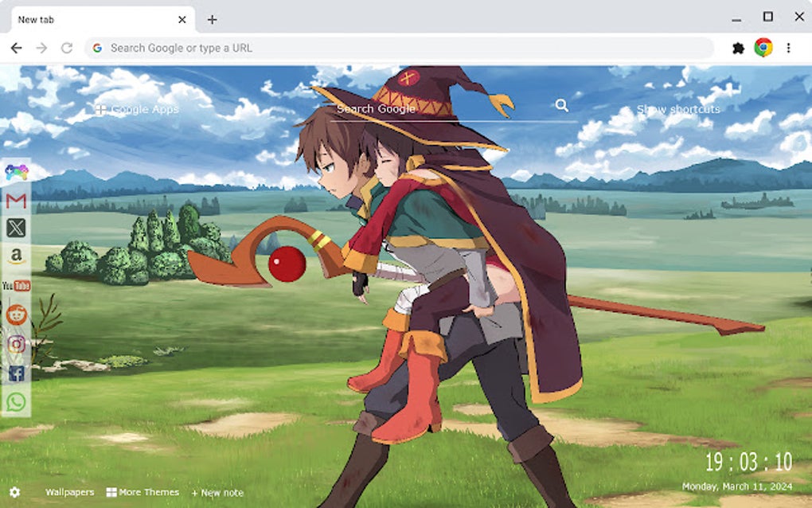
Task: Open Google Apps link
Action: point(138,109)
